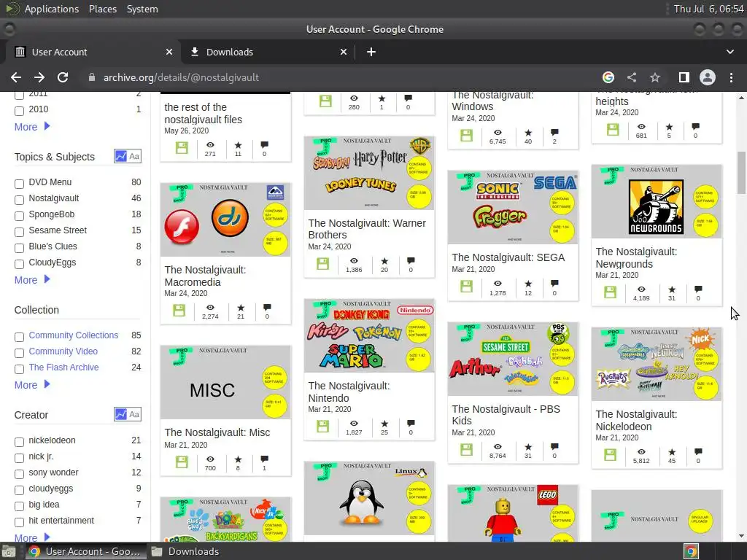
Task: Open Downloads window from the taskbar
Action: coord(186,551)
